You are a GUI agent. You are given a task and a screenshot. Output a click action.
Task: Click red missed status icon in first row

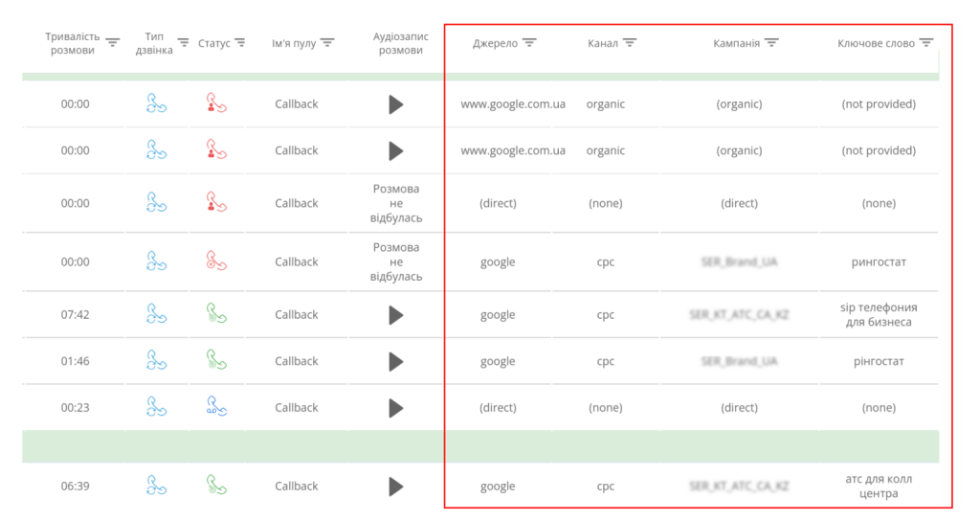[x=216, y=102]
